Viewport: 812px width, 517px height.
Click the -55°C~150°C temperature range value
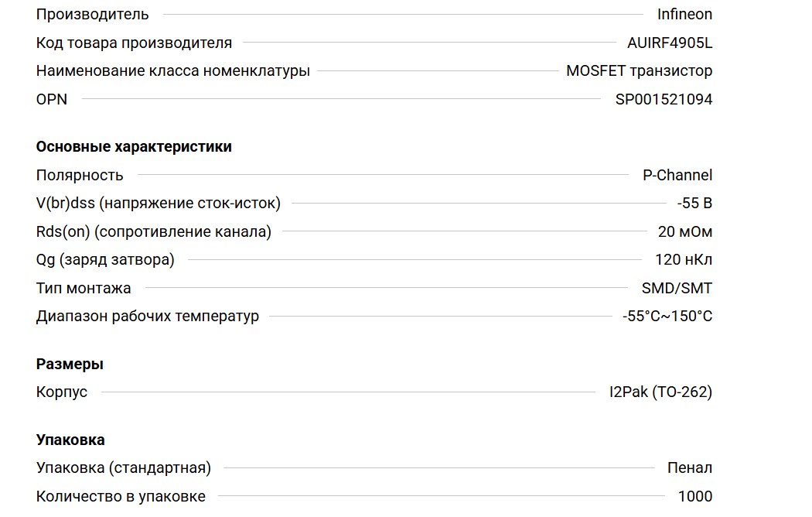tap(667, 317)
